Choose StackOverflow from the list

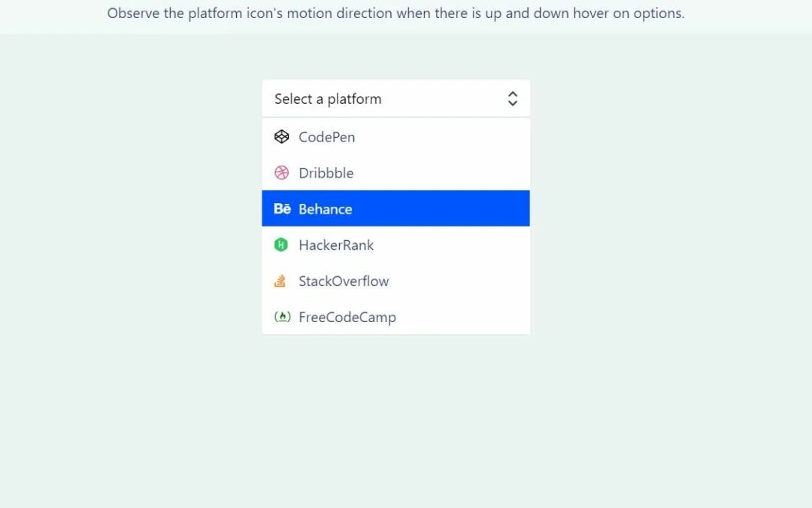[344, 281]
